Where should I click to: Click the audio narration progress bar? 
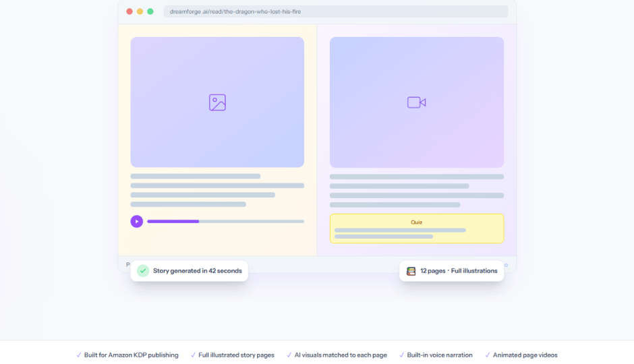pos(225,221)
